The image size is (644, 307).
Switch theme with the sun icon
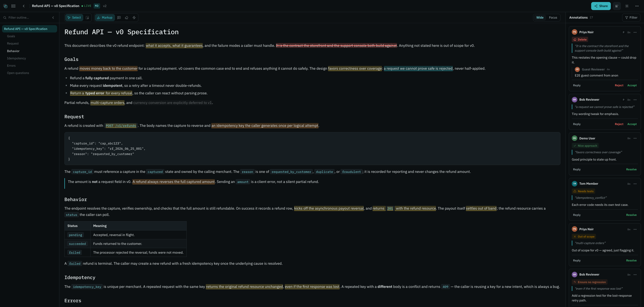click(x=627, y=6)
